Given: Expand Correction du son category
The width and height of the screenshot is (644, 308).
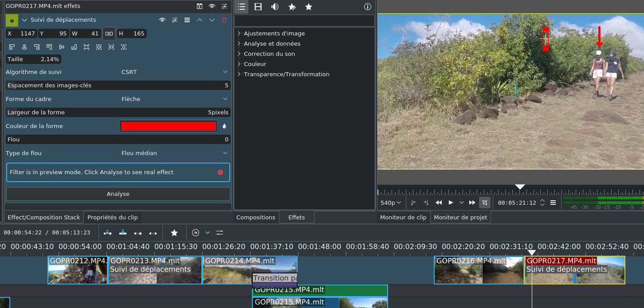Looking at the screenshot, I should pos(239,54).
